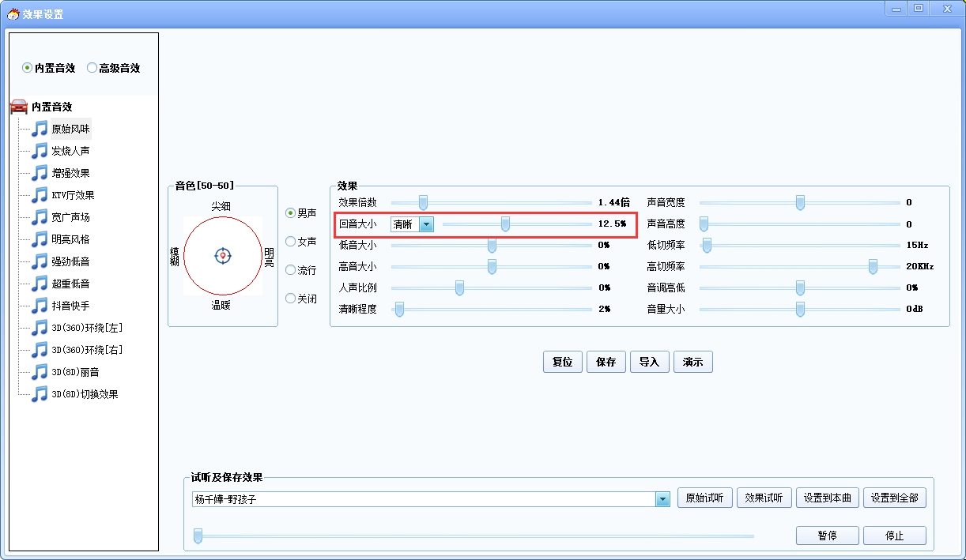Click the music note icon beside 3D(8D)丽音
The width and height of the screenshot is (966, 560).
[x=40, y=372]
